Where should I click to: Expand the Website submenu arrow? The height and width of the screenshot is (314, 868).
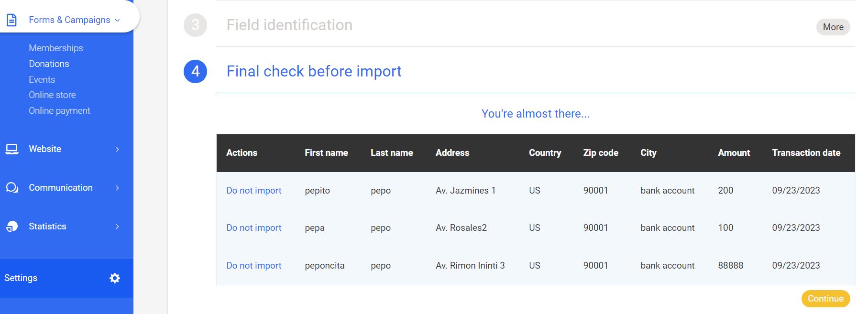(x=118, y=149)
